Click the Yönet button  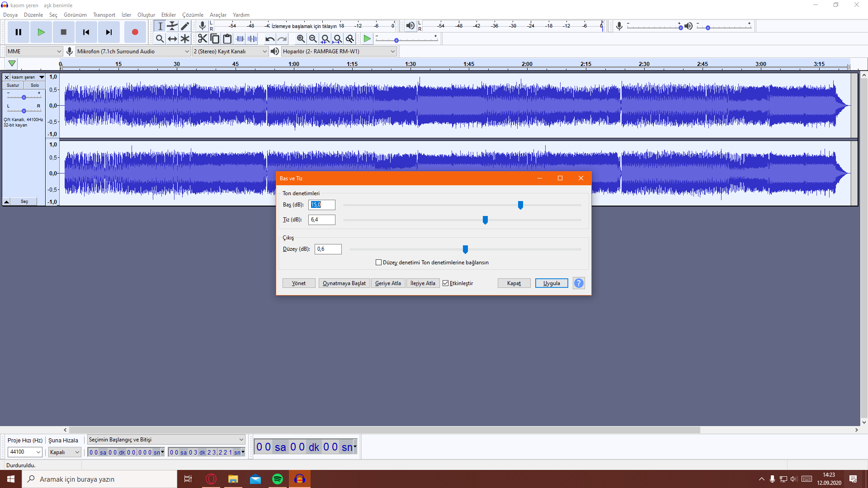tap(299, 283)
